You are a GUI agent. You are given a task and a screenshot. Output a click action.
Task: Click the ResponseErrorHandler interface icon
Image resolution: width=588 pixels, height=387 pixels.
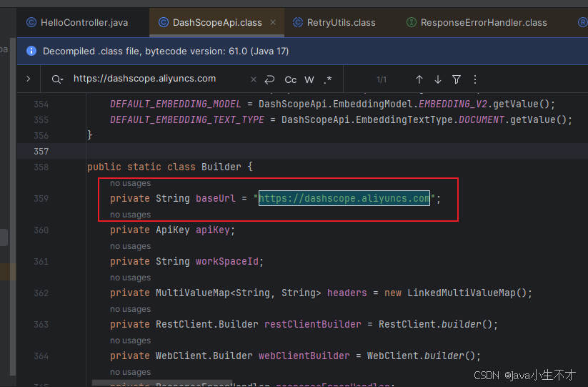[412, 22]
